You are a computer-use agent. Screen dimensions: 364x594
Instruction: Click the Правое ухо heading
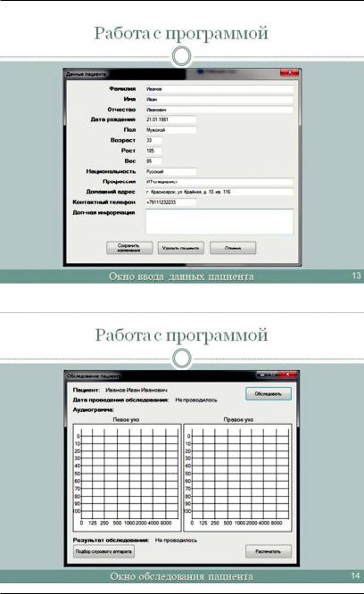pos(238,419)
